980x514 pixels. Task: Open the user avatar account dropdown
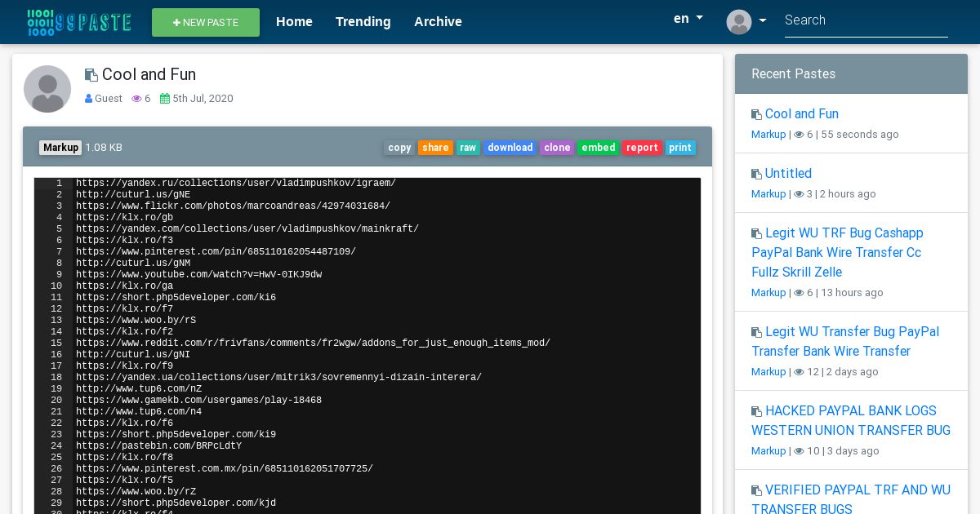tap(746, 22)
